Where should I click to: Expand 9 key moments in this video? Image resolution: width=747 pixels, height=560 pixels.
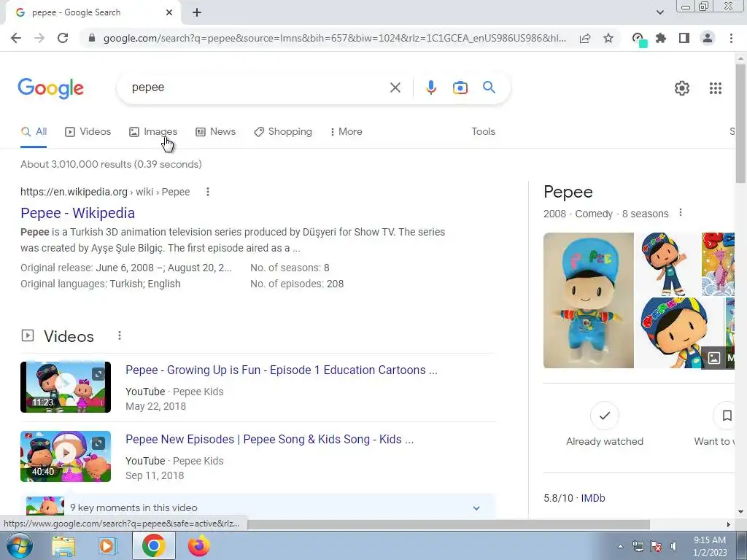(476, 508)
